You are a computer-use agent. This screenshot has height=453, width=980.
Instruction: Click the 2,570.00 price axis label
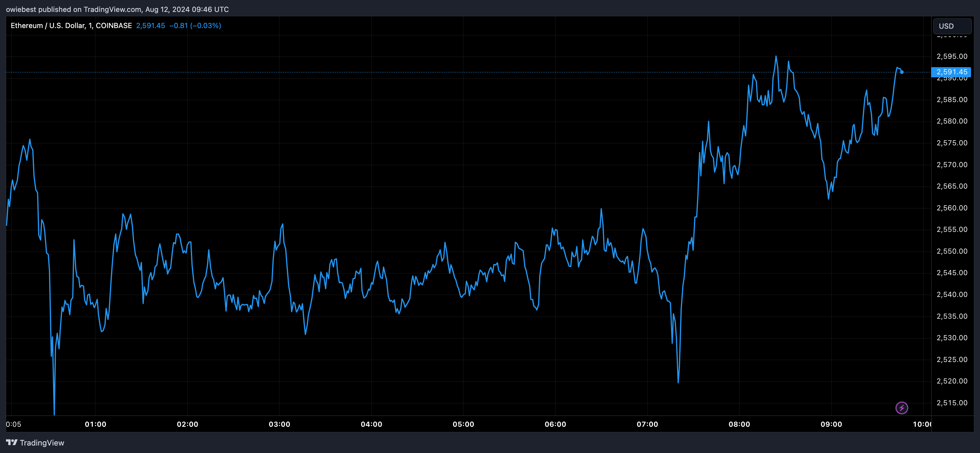click(x=952, y=164)
